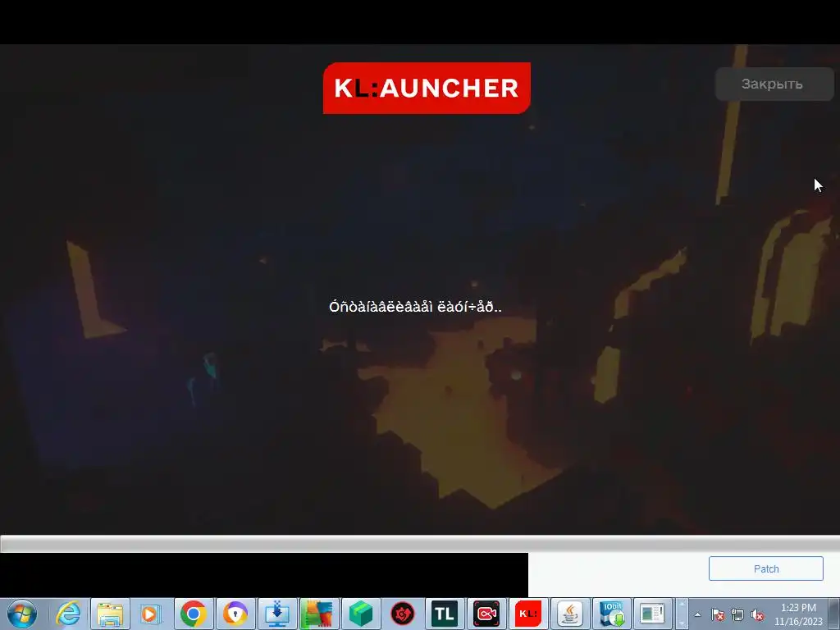The image size is (840, 630).
Task: Click the KLauncher red logo banner
Action: coord(427,88)
